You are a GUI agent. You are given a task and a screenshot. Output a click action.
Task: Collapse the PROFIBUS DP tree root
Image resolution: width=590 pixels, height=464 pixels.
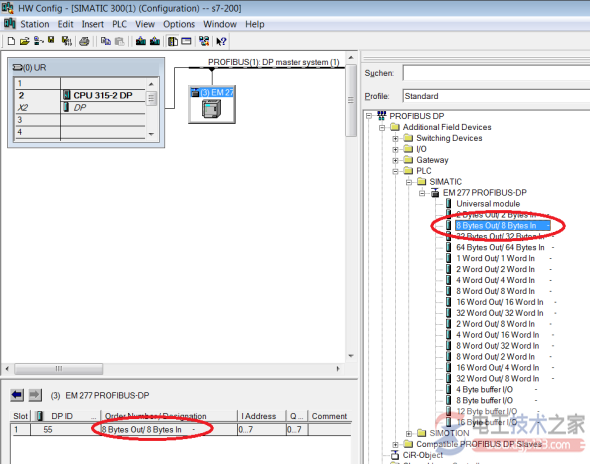coord(369,116)
